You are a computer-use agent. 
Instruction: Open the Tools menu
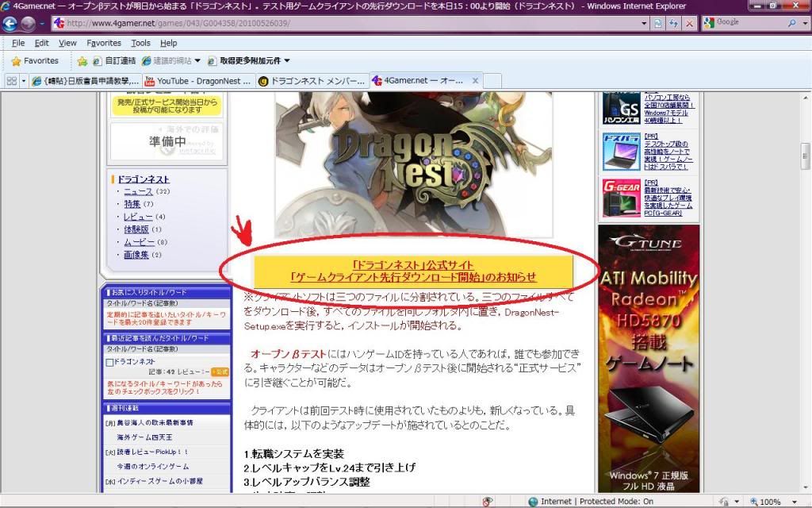(140, 43)
